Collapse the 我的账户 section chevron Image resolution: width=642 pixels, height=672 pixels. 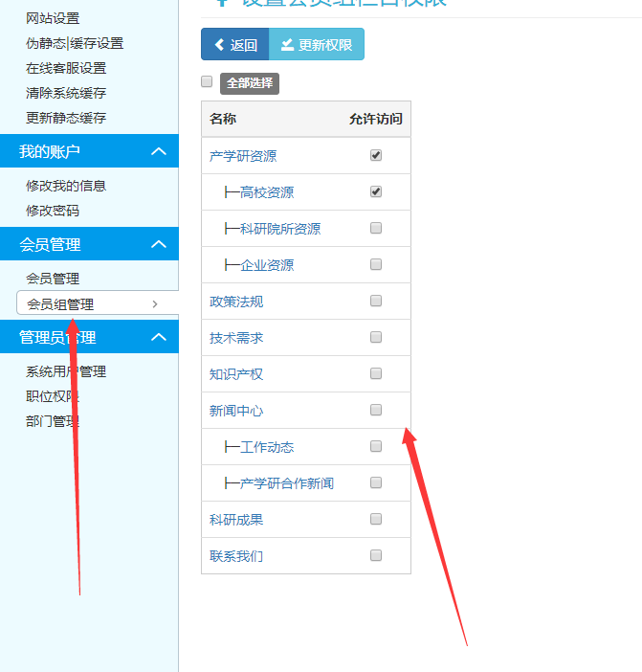tap(159, 151)
